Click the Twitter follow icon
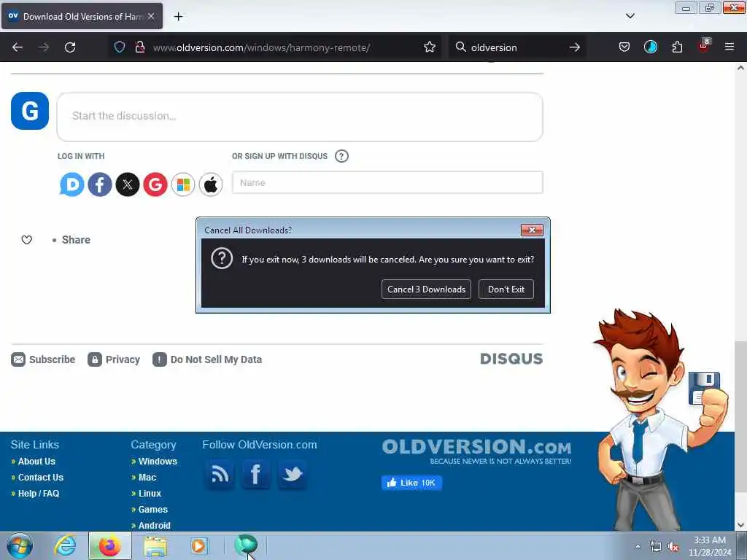The height and width of the screenshot is (560, 747). (292, 474)
